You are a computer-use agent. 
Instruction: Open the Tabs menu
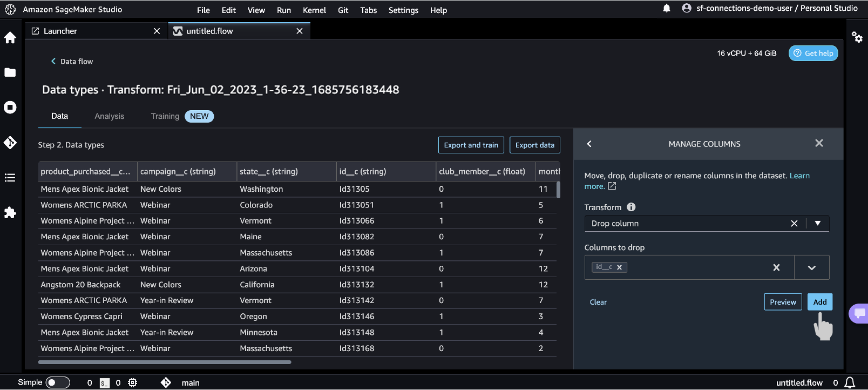click(369, 10)
